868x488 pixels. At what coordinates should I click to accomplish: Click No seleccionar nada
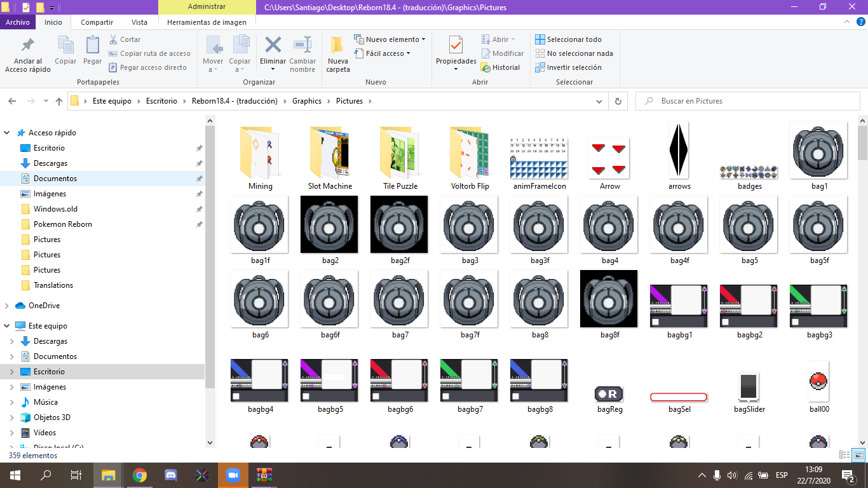pos(574,53)
